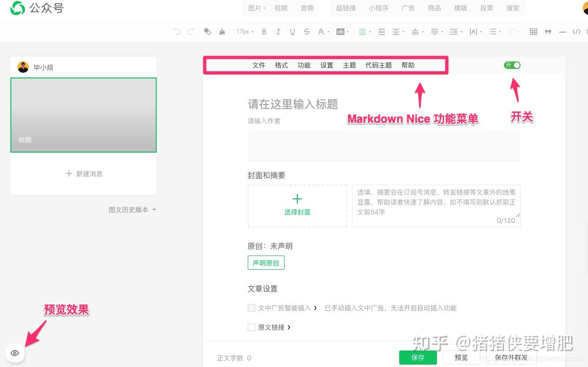Toggle bold formatting in editor toolbar

[264, 32]
